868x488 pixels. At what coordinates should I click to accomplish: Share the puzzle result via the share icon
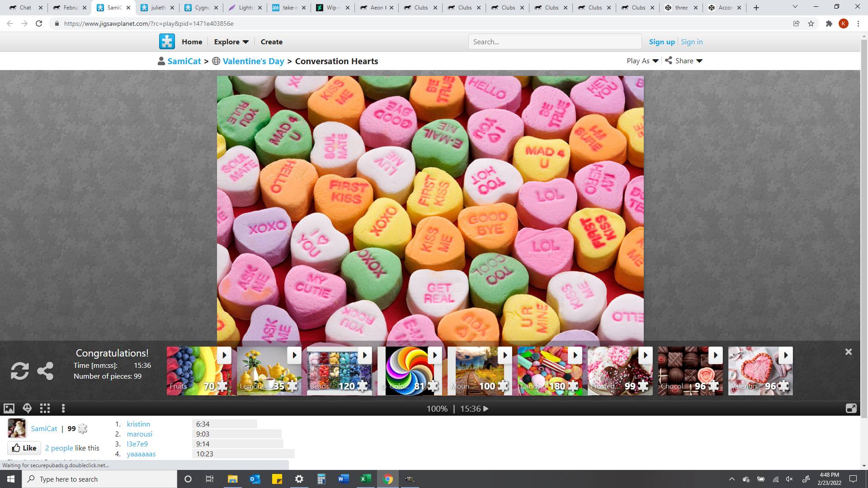click(x=45, y=371)
